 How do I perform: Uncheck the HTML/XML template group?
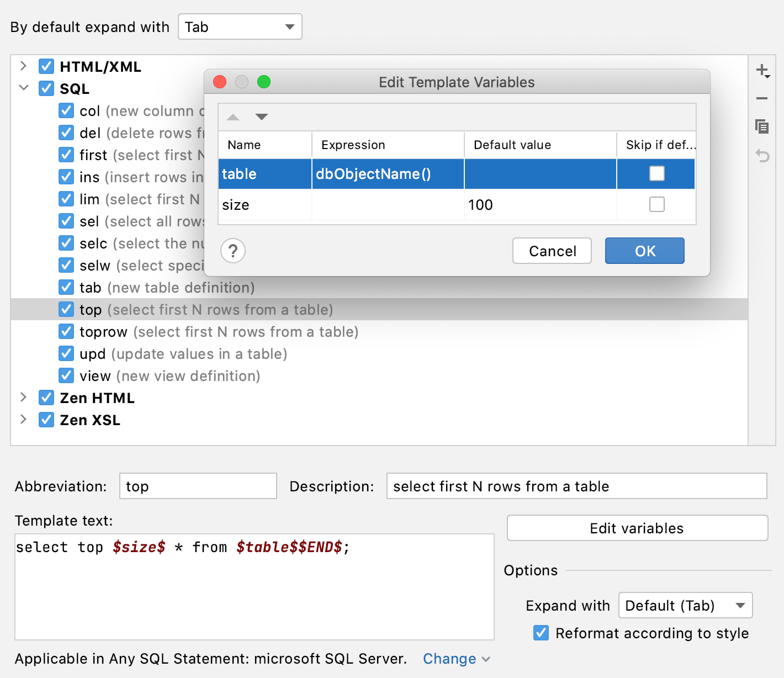click(x=46, y=66)
